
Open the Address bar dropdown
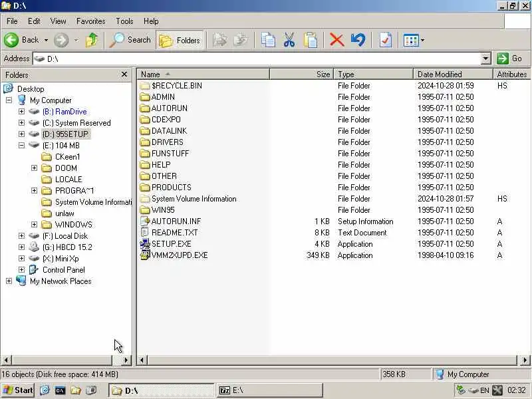click(x=486, y=59)
